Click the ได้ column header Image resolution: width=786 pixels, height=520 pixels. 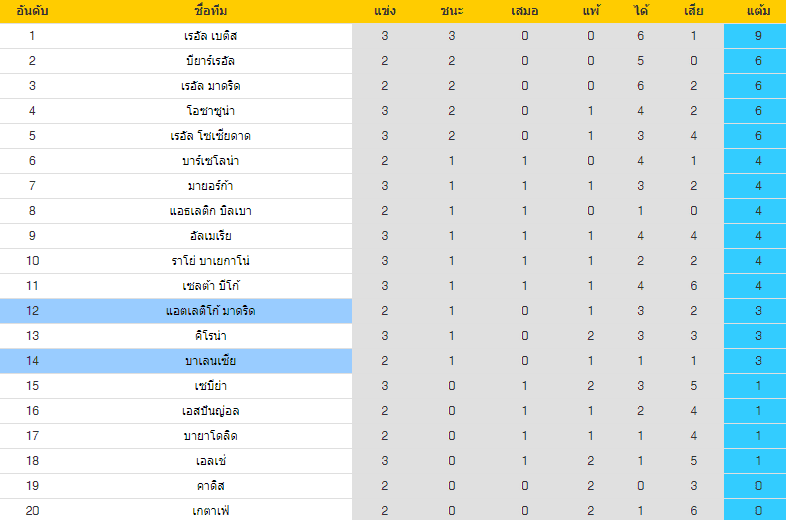point(641,11)
